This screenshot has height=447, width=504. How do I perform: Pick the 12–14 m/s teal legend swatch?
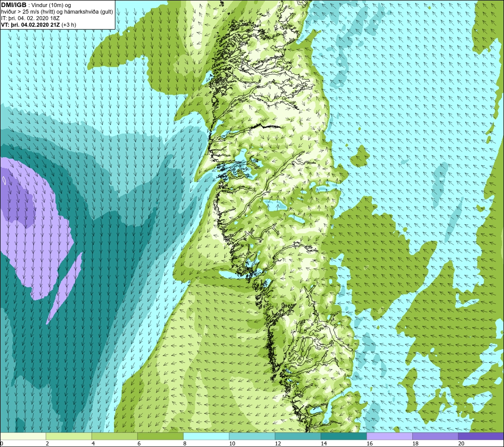tap(298, 436)
